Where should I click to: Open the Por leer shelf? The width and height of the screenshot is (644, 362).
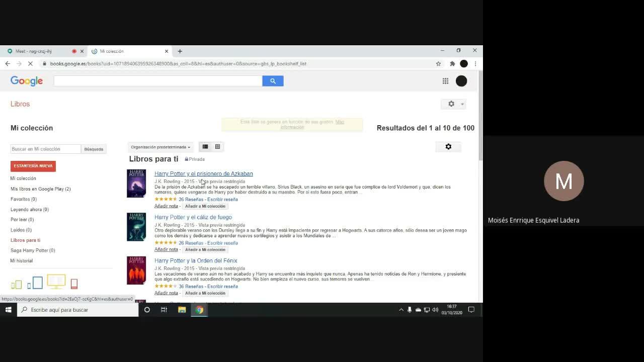(x=22, y=220)
